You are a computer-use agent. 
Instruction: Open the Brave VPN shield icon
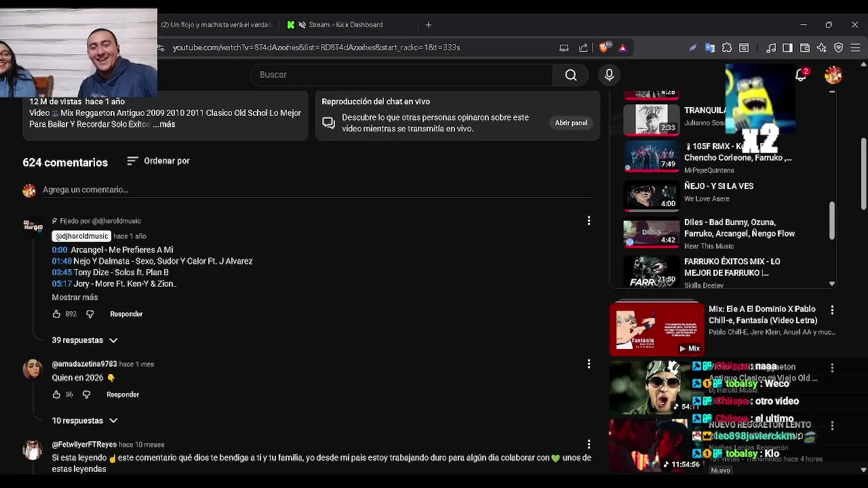click(839, 47)
